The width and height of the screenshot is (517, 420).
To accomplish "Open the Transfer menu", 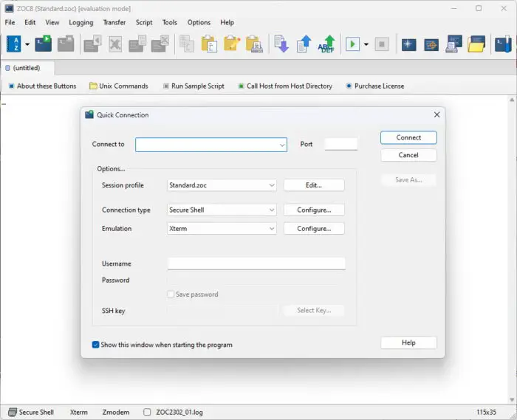I will pos(114,22).
